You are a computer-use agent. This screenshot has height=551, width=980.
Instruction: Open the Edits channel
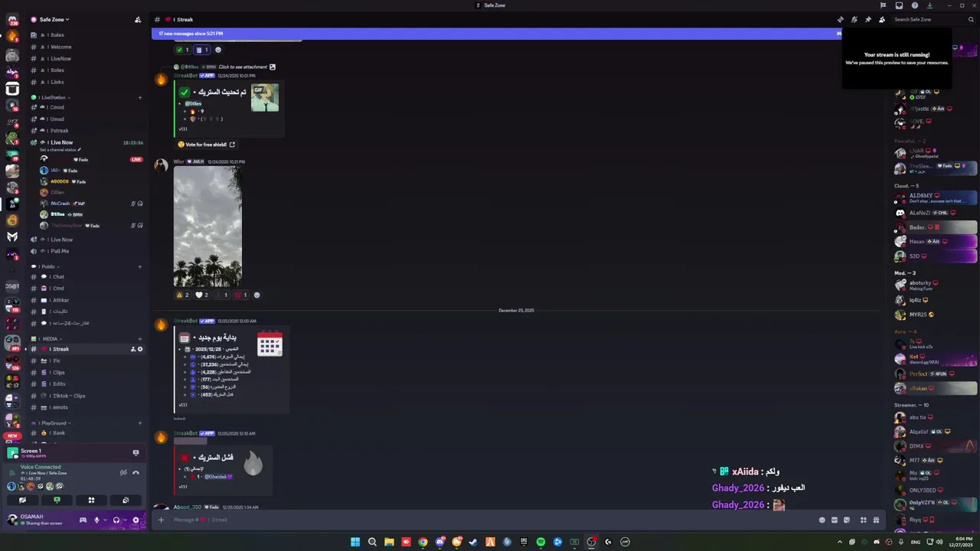click(85, 384)
